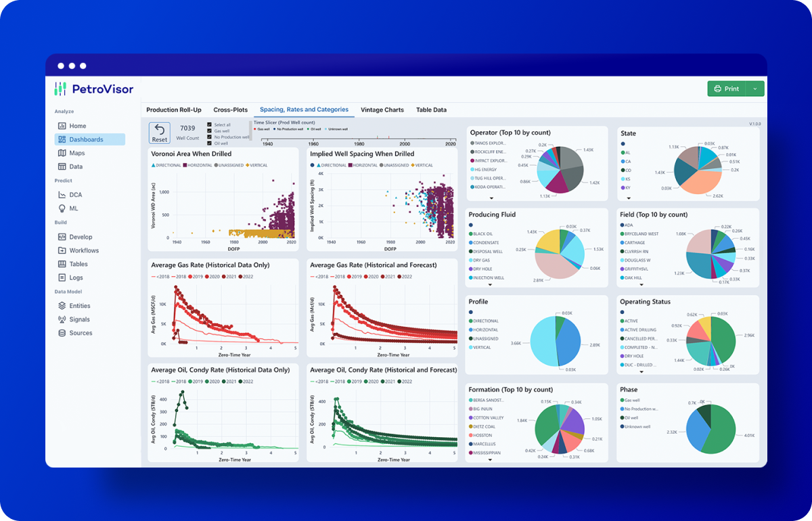Expand Operator legend with down arrow

(491, 198)
